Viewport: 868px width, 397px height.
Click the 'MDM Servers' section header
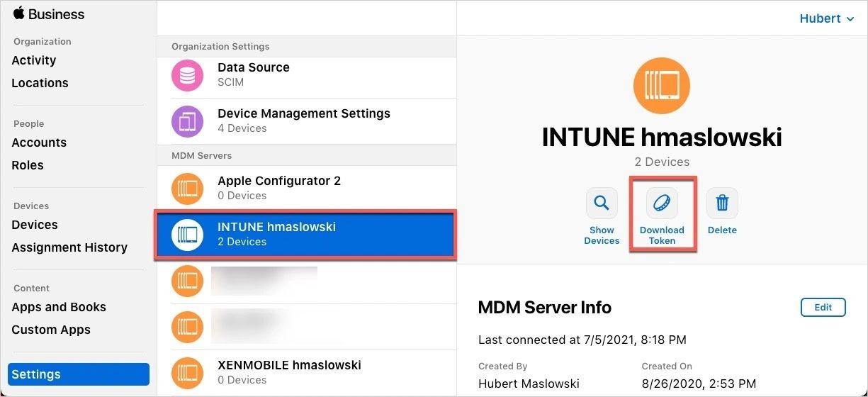click(x=201, y=155)
